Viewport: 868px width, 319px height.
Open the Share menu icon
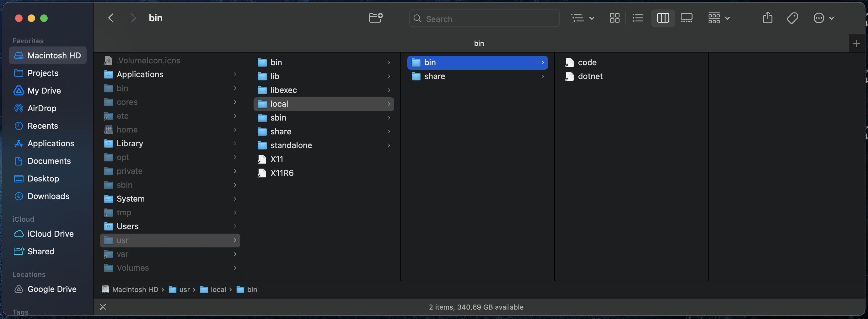pos(768,18)
